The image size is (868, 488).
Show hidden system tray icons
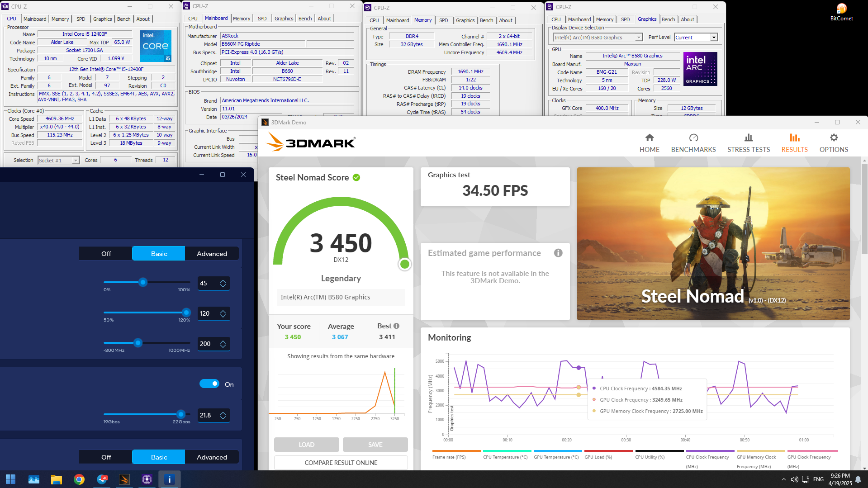click(x=783, y=479)
